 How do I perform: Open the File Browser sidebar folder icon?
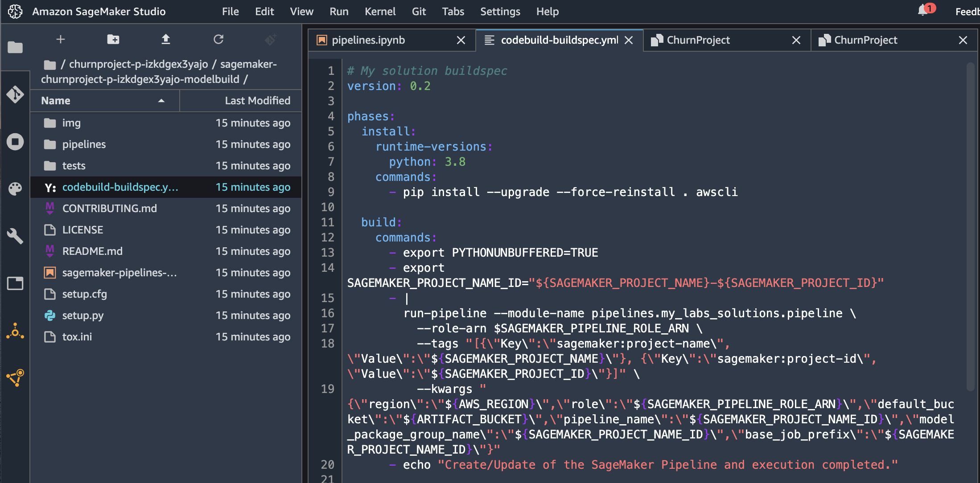[15, 47]
